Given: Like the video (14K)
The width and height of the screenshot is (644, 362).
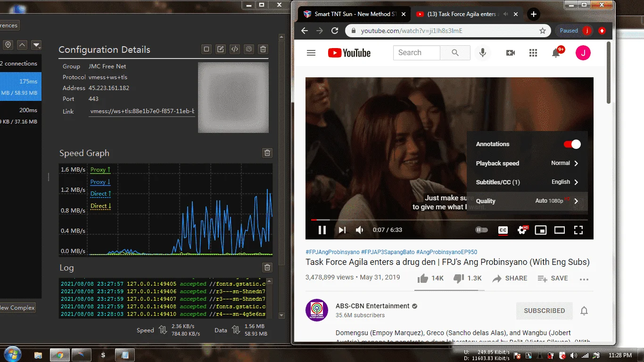Looking at the screenshot, I should 430,279.
